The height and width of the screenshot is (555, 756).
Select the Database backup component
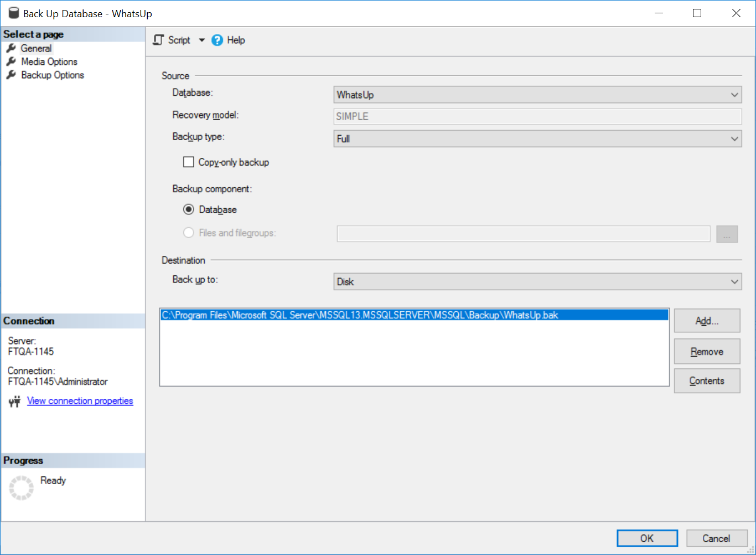pyautogui.click(x=189, y=209)
